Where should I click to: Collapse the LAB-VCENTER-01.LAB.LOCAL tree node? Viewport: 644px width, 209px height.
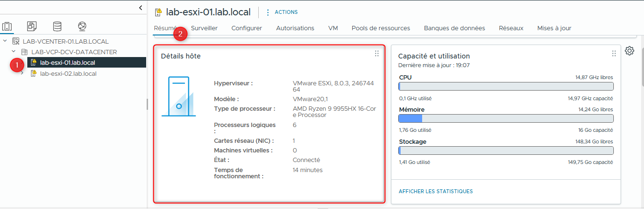pyautogui.click(x=5, y=41)
